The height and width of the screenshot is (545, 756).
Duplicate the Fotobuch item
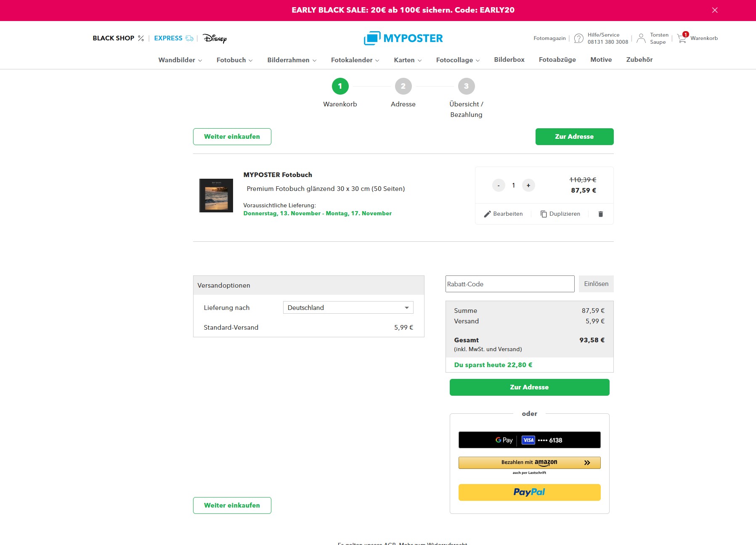pyautogui.click(x=560, y=214)
